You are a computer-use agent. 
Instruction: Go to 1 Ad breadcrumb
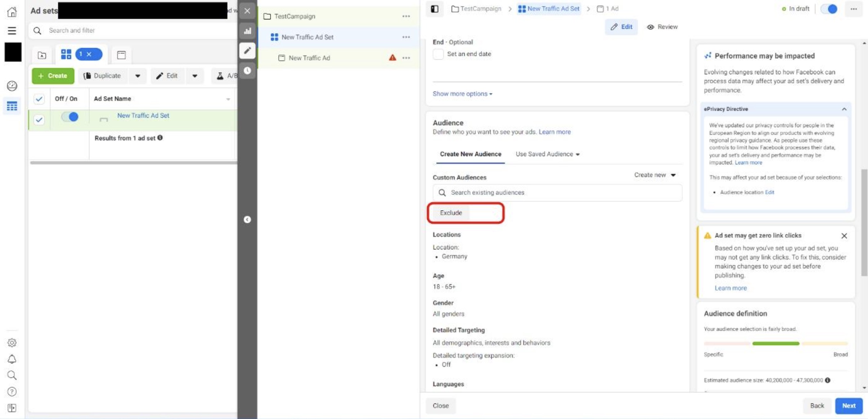point(607,9)
